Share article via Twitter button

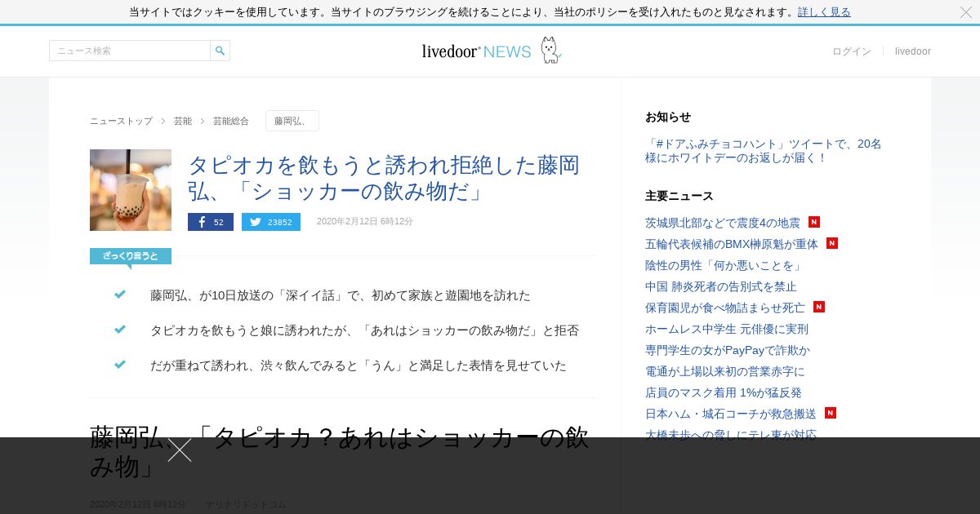click(271, 222)
